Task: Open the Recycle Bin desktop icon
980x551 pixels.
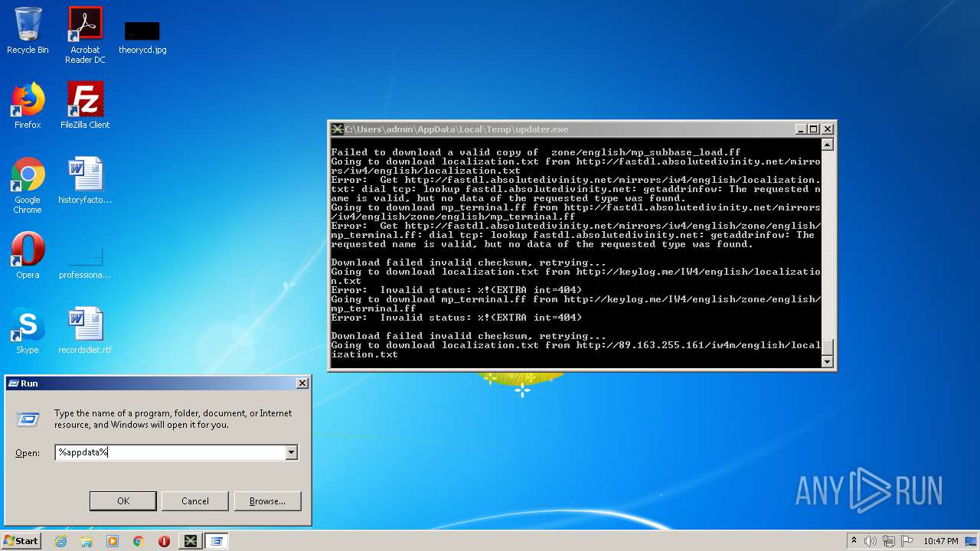Action: 28,31
